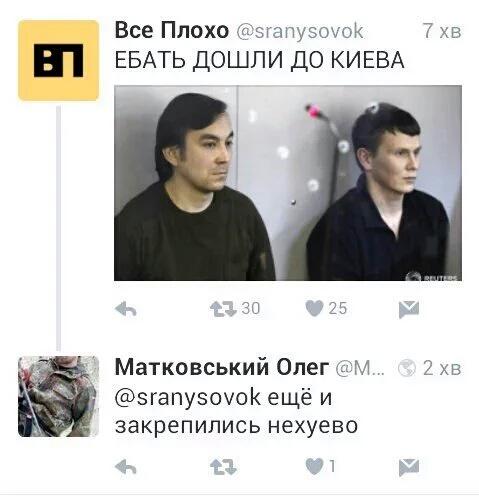View the 25 likes count

click(338, 308)
